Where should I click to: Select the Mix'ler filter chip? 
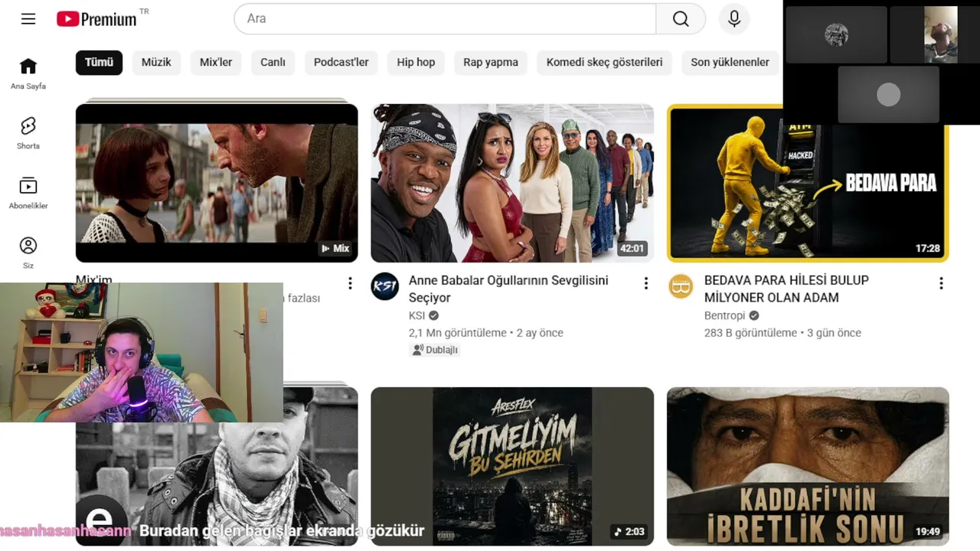(x=216, y=62)
